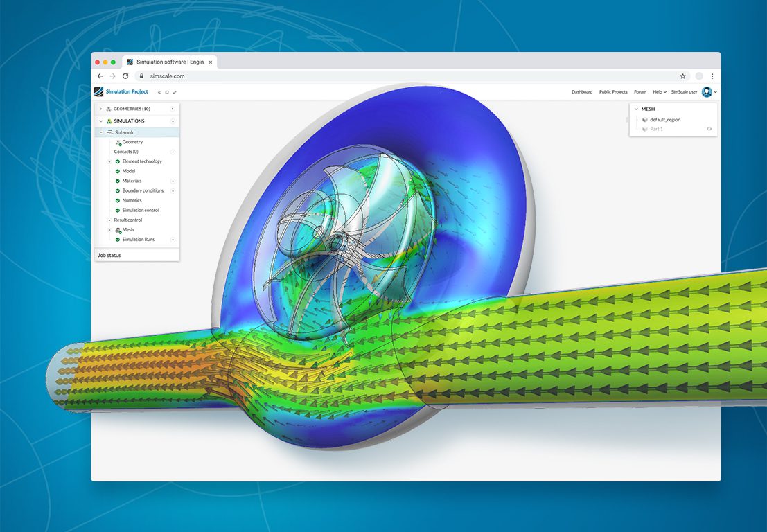This screenshot has width=767, height=532.
Task: Expand the Result control node
Action: (x=109, y=220)
